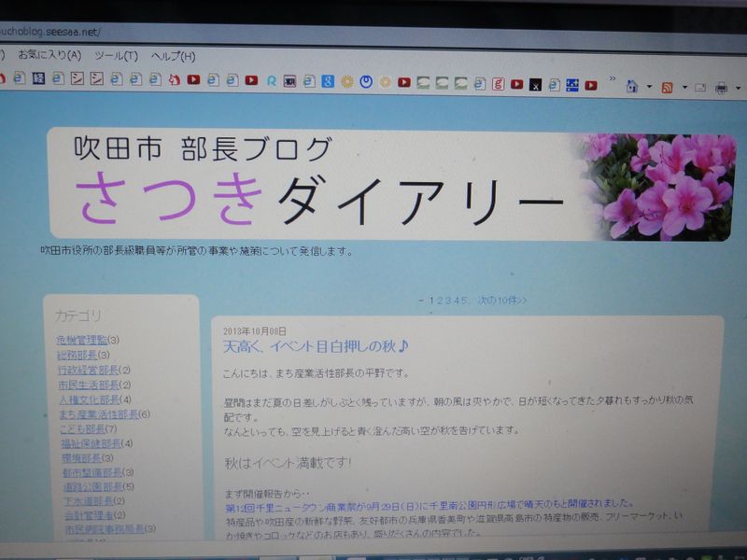The image size is (747, 560).
Task: Click the Read mail envelope icon
Action: click(700, 88)
